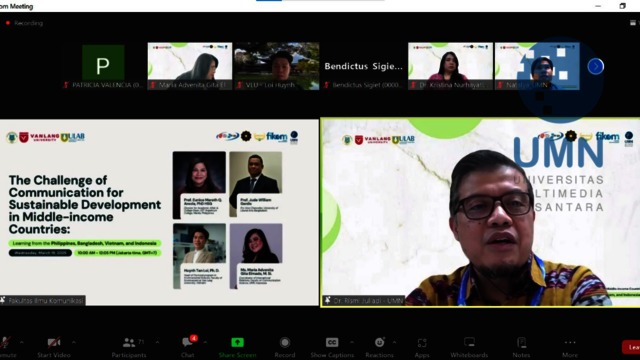
Task: Open the More options menu
Action: pos(570,347)
